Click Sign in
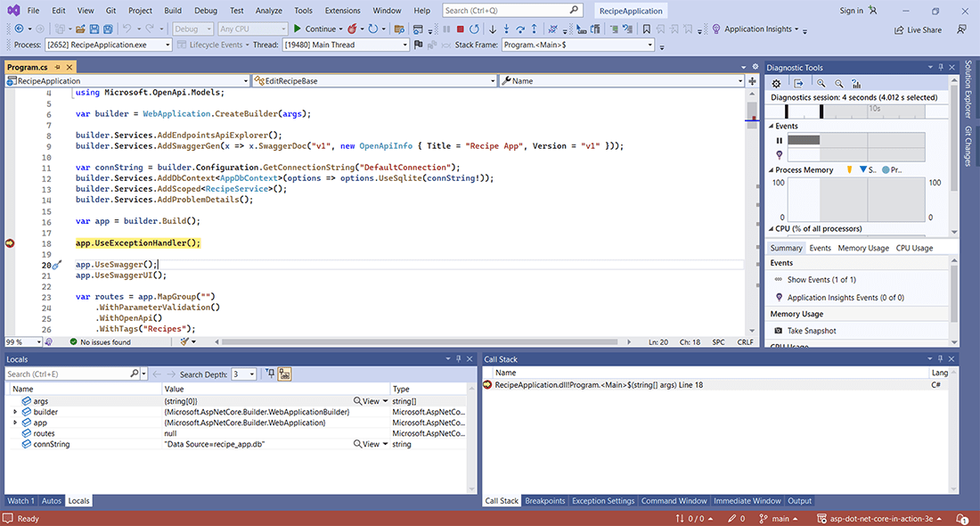Screen dimensions: 980x526 [x=851, y=11]
